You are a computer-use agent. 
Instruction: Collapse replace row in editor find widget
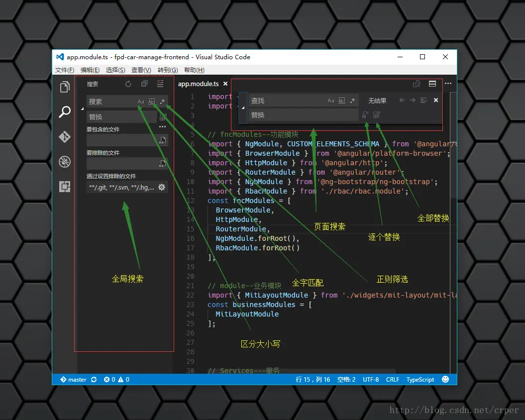[x=243, y=107]
